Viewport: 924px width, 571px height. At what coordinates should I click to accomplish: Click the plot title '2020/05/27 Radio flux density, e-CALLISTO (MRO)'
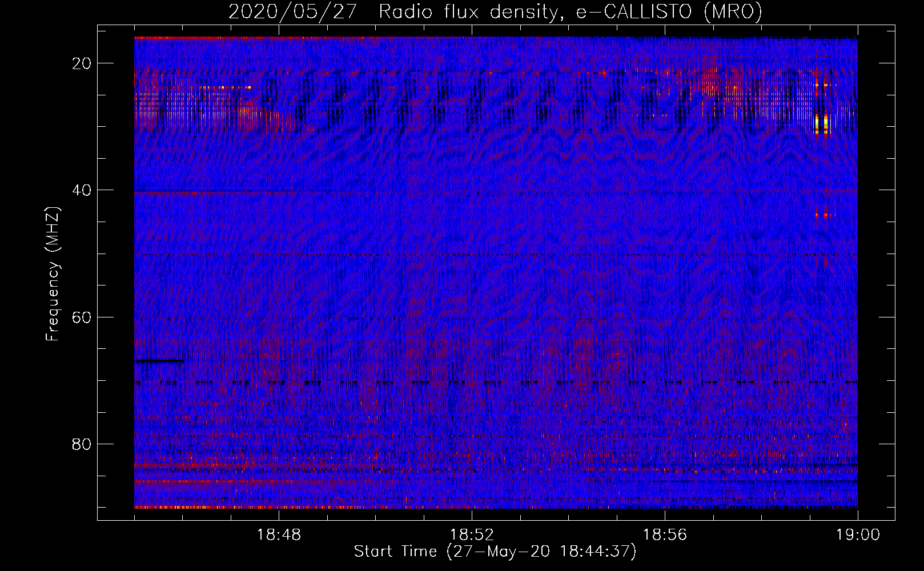(495, 11)
